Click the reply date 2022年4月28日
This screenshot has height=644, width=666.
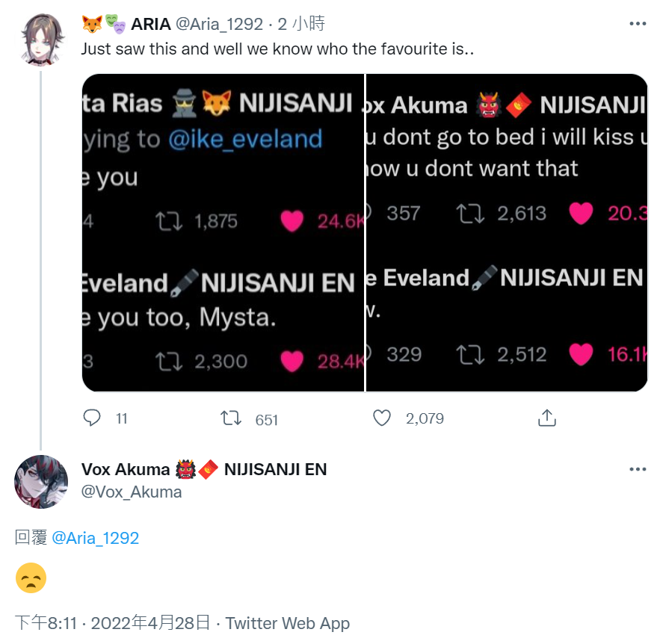pos(151,623)
